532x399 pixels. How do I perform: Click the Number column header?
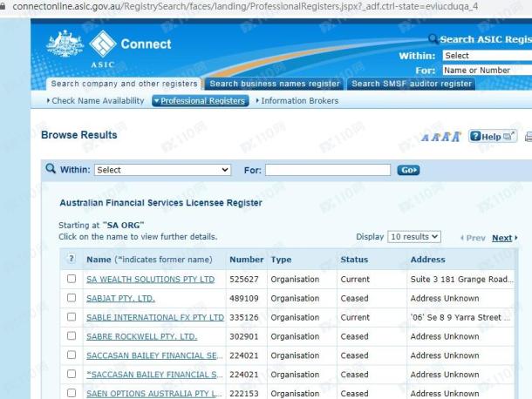(246, 260)
